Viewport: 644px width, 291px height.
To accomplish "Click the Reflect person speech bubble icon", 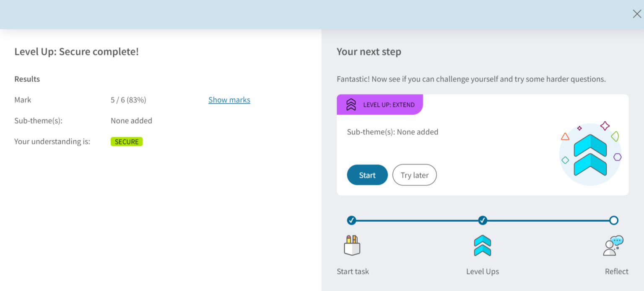I will (x=613, y=246).
